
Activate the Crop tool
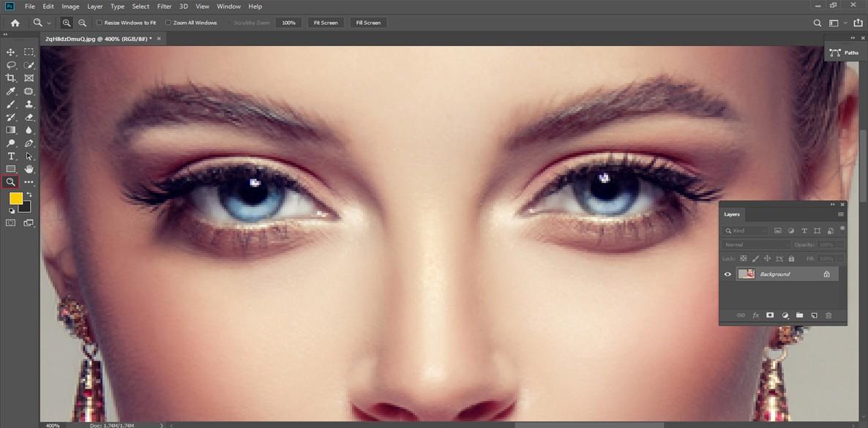tap(10, 78)
